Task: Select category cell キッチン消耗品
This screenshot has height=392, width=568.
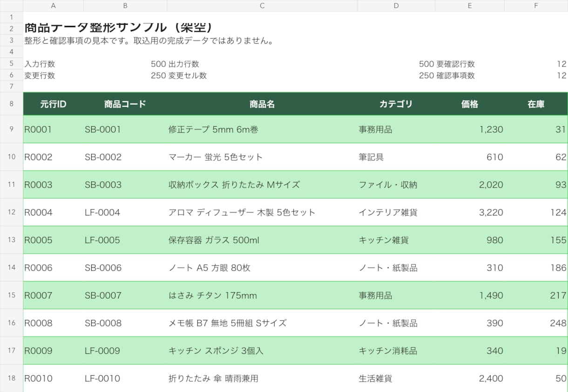Action: [x=396, y=351]
